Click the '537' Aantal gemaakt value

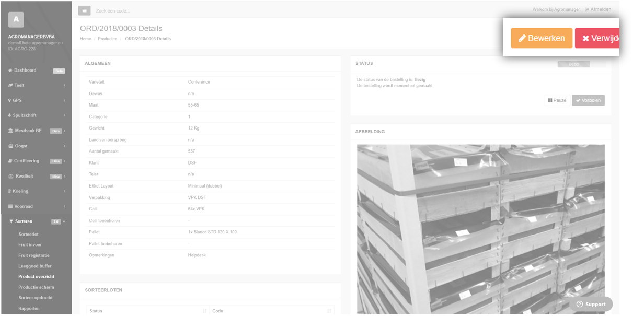tap(192, 151)
